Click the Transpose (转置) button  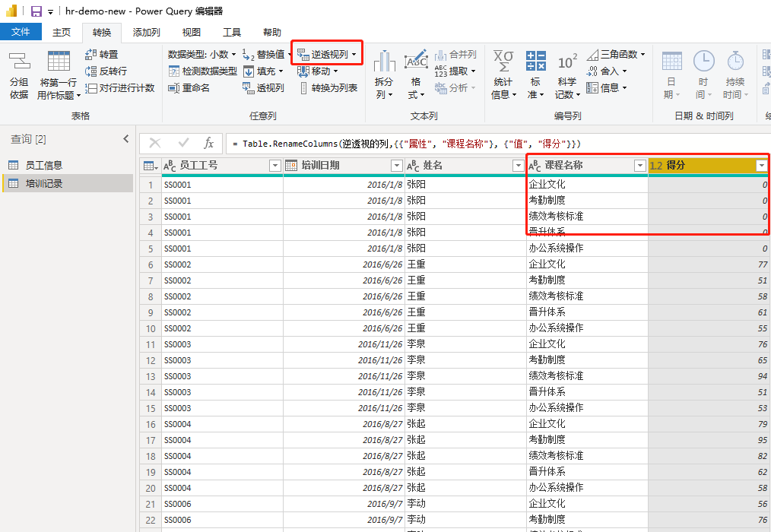pyautogui.click(x=102, y=55)
